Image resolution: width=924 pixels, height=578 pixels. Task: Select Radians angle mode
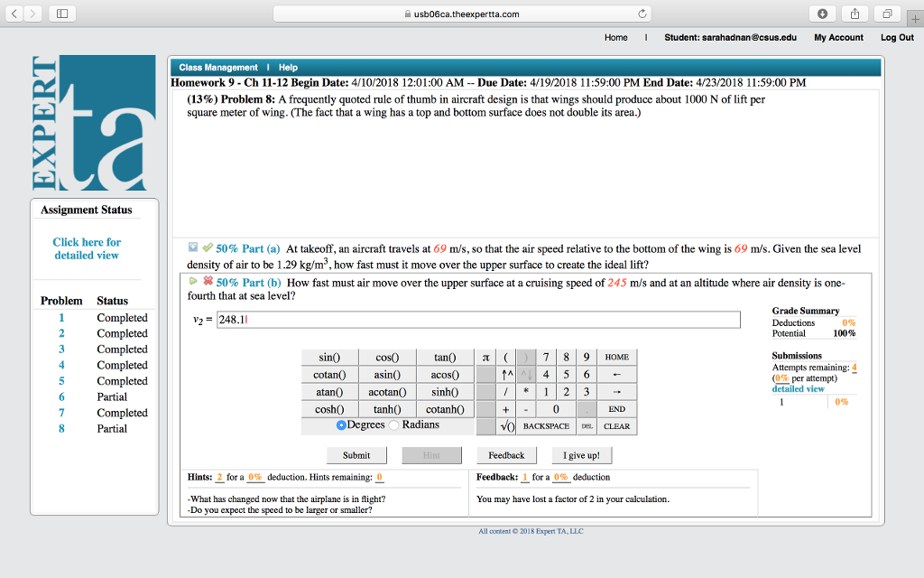coord(394,425)
